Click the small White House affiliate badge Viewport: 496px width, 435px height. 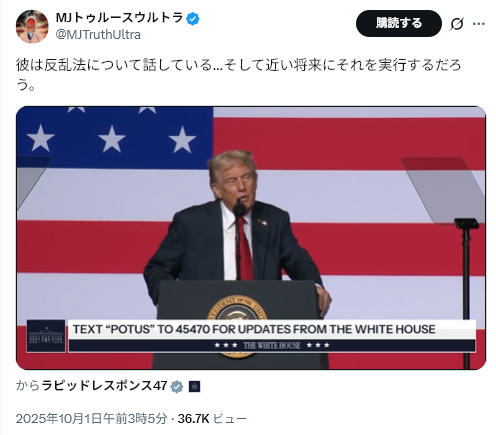[194, 387]
